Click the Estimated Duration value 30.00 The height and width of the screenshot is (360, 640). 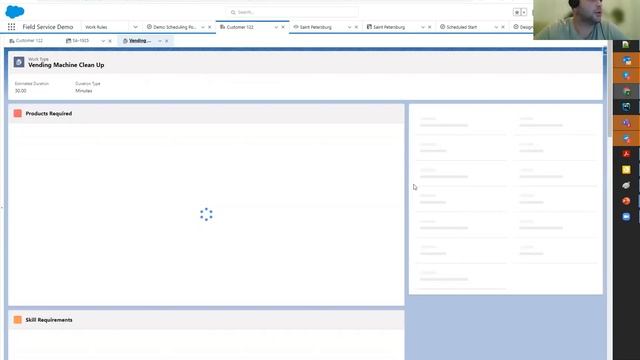(20, 91)
